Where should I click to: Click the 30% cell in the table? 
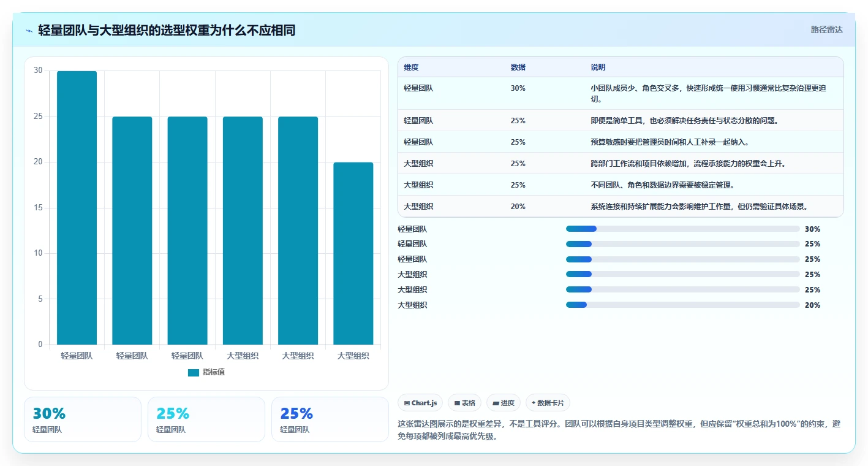[x=518, y=88]
